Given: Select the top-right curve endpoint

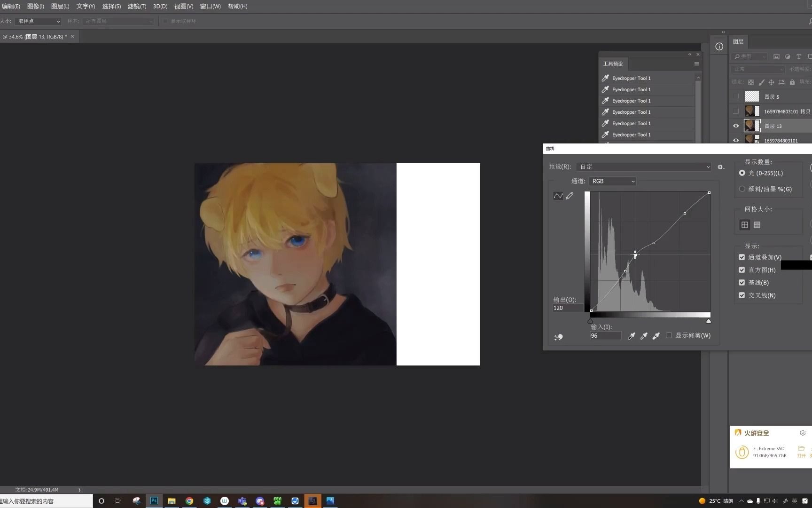Looking at the screenshot, I should (709, 192).
